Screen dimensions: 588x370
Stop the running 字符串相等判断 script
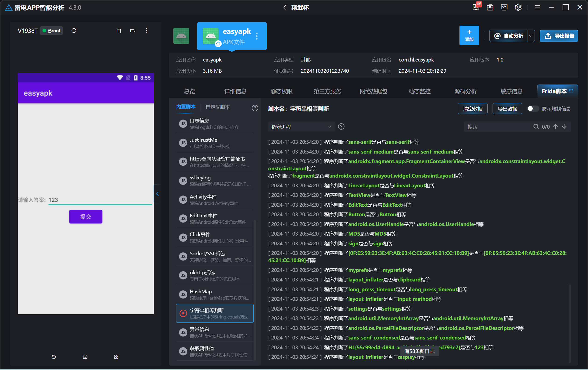[183, 313]
